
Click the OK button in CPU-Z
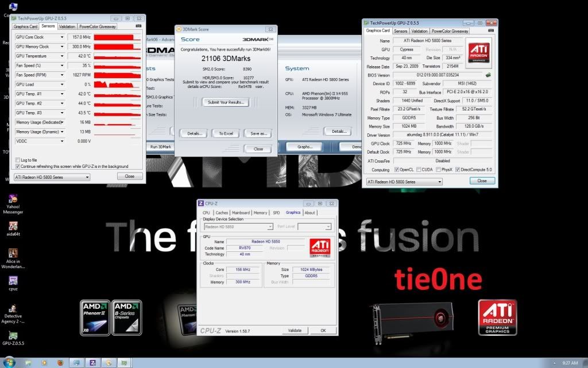coord(323,331)
